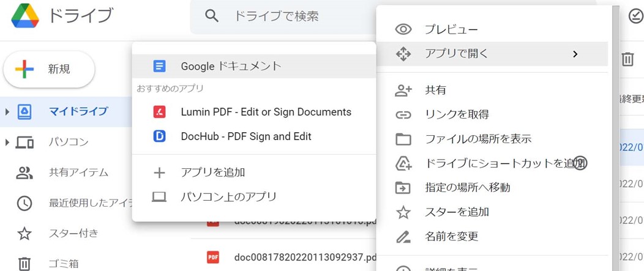The width and height of the screenshot is (644, 271).
Task: Click the 共有アイテム people icon
Action: [x=24, y=173]
